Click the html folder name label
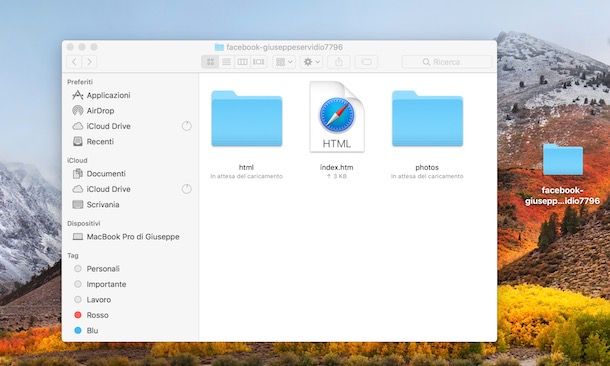Image resolution: width=610 pixels, height=366 pixels. pos(246,167)
